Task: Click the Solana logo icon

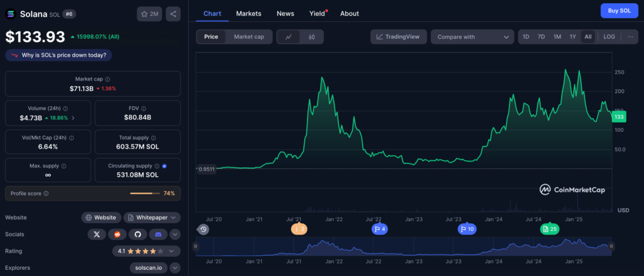Action: tap(11, 14)
